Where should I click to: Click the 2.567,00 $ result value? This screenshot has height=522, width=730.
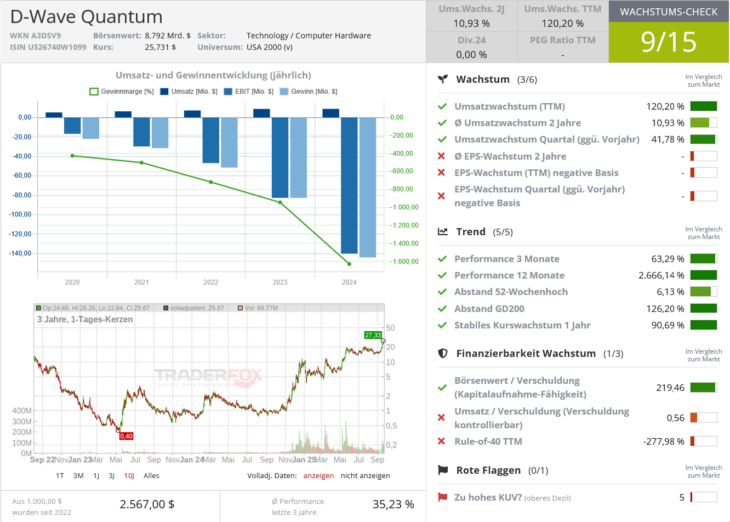(x=147, y=504)
